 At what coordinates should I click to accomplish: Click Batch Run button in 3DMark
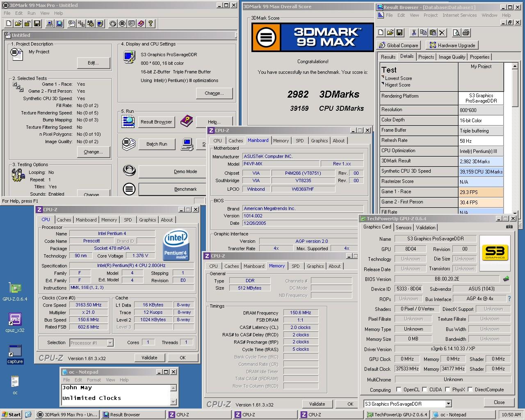157,144
